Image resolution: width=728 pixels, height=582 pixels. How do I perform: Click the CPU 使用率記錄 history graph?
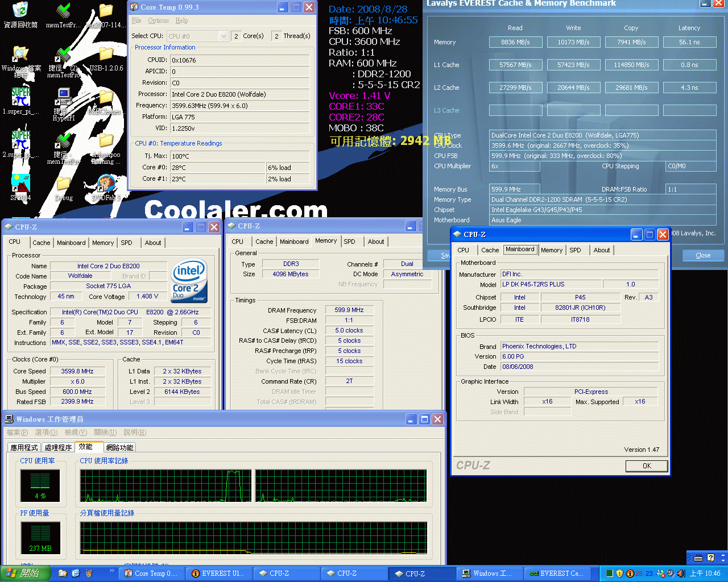point(253,486)
